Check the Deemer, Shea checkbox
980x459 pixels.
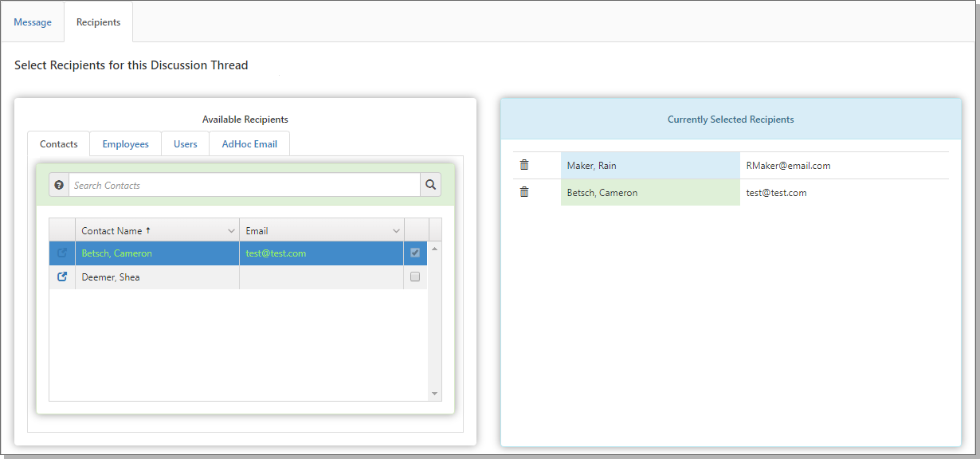coord(415,277)
